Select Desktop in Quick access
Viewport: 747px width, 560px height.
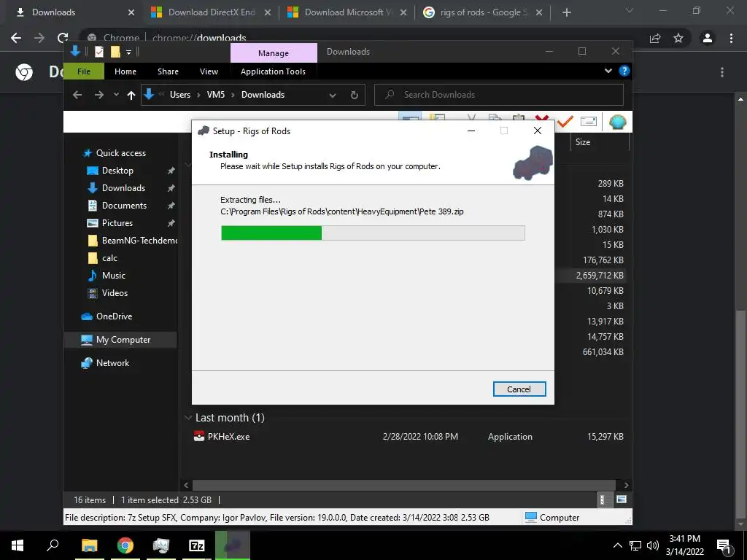(x=117, y=171)
